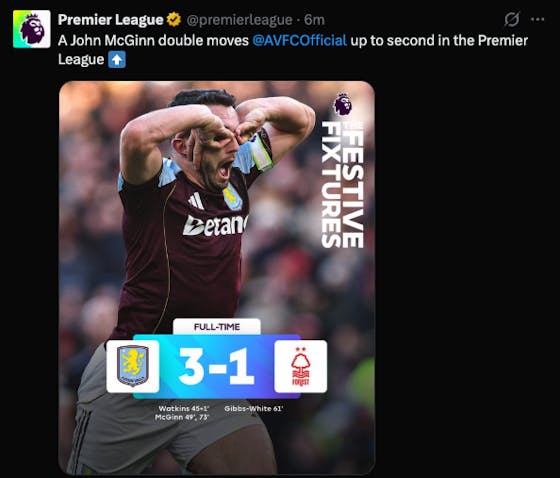Open the @premierleague handle link

click(x=239, y=20)
